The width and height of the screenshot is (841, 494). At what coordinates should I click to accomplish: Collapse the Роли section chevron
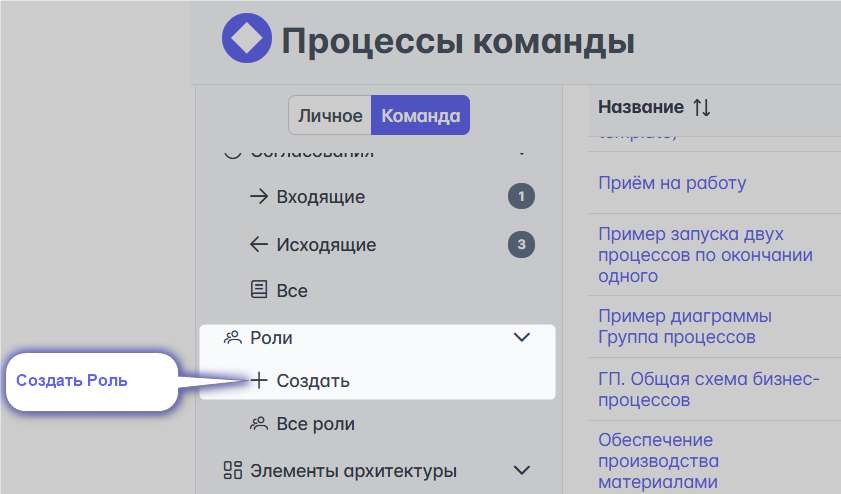(522, 337)
